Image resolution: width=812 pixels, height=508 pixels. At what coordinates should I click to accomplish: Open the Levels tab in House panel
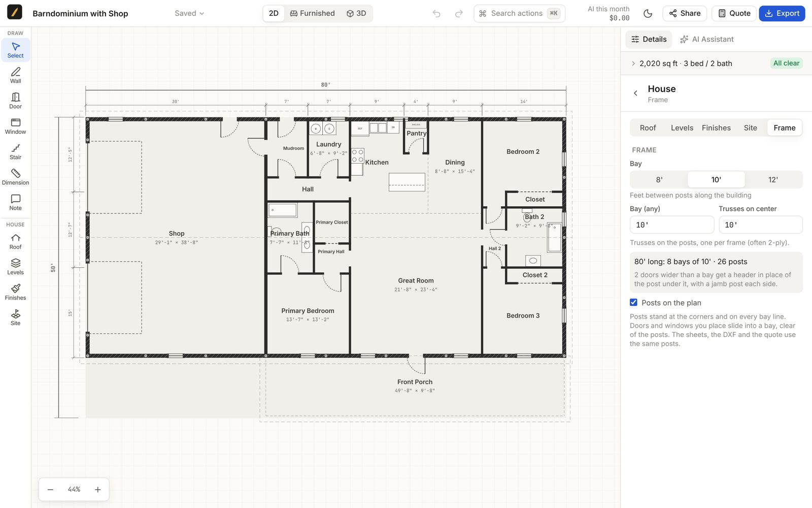pos(682,128)
